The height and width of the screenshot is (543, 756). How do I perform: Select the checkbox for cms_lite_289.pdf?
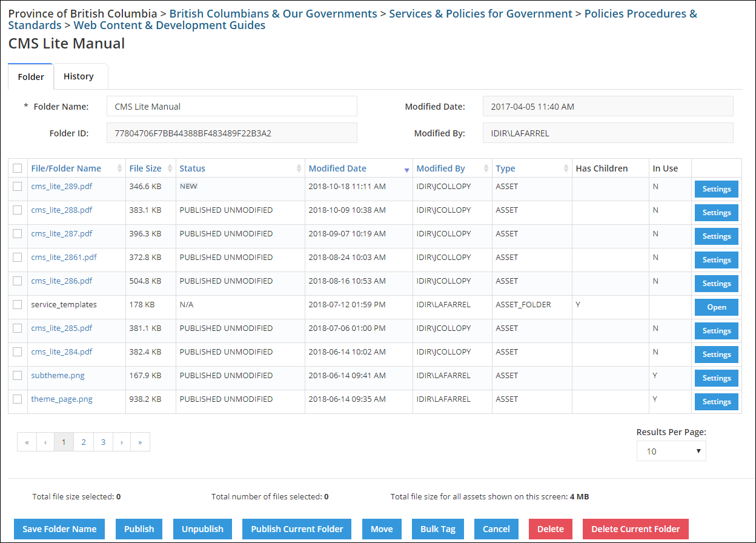click(18, 186)
